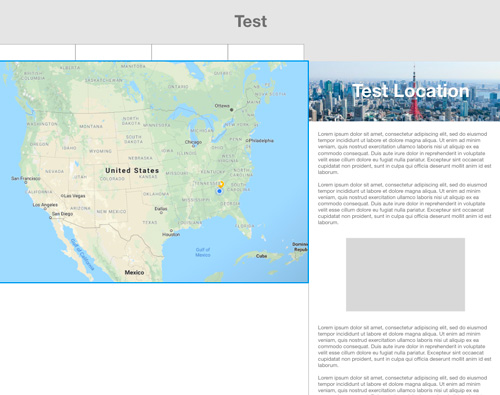Image resolution: width=500 pixels, height=395 pixels.
Task: Click the Ottawa city marker on the map
Action: (x=231, y=110)
